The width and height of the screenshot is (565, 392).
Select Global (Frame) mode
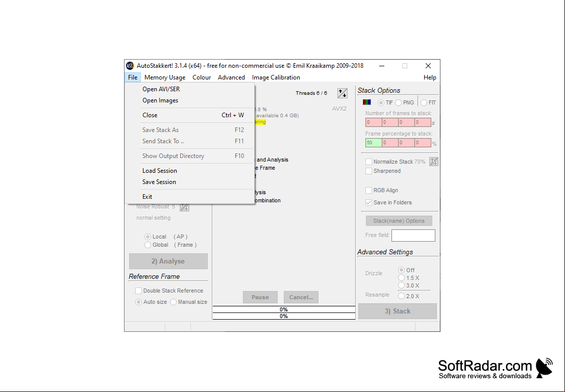click(148, 245)
